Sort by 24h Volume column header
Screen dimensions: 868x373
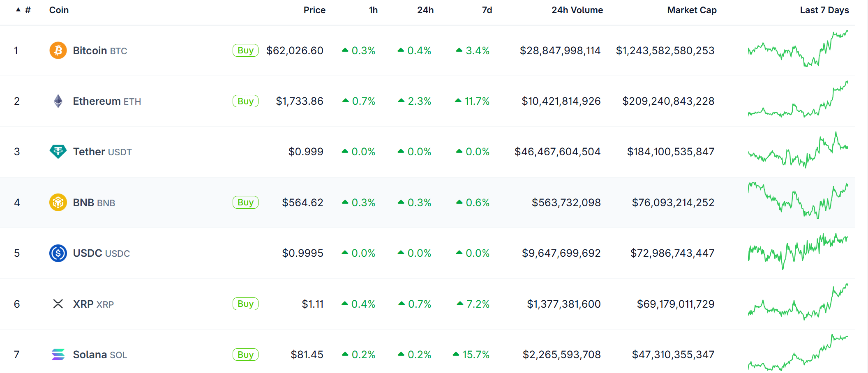point(577,10)
